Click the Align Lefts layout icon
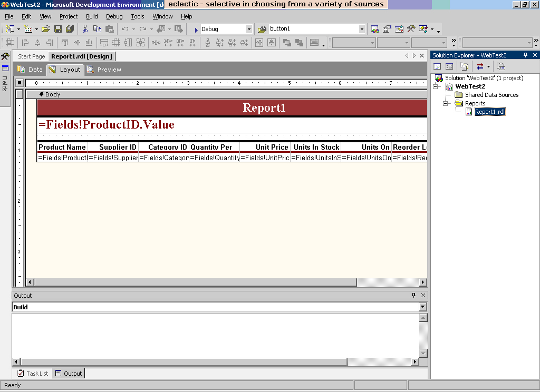This screenshot has width=540, height=392. 25,43
